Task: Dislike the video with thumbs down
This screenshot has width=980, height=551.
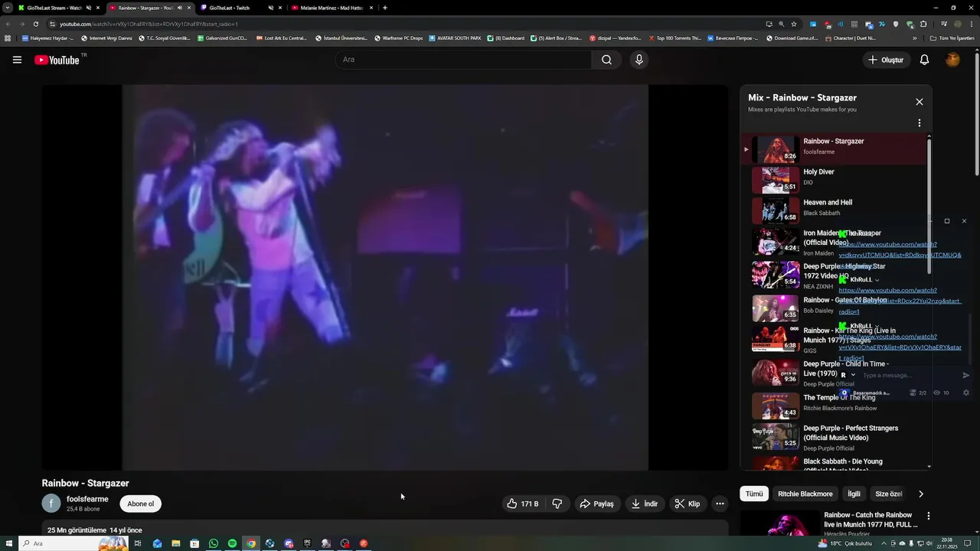Action: [557, 504]
